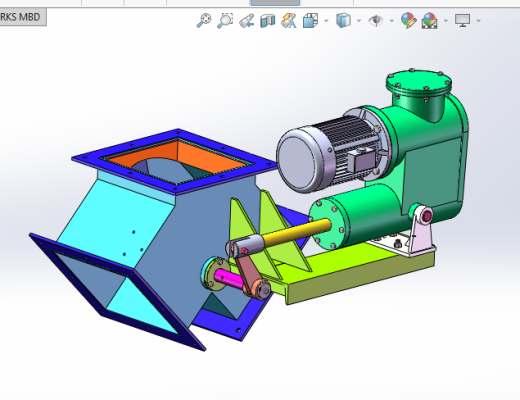Image resolution: width=520 pixels, height=400 pixels.
Task: Open Dynamic Annotation Views icon
Action: click(x=289, y=21)
